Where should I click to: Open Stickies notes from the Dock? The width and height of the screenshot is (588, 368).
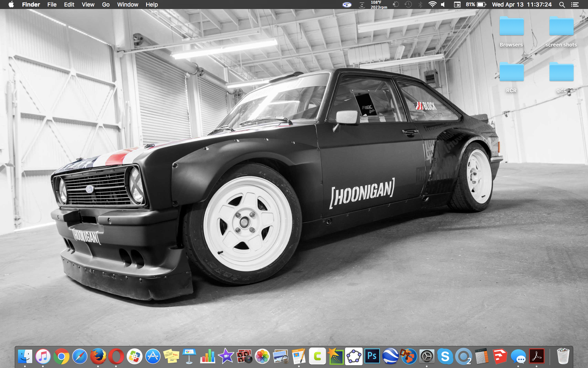tap(171, 356)
